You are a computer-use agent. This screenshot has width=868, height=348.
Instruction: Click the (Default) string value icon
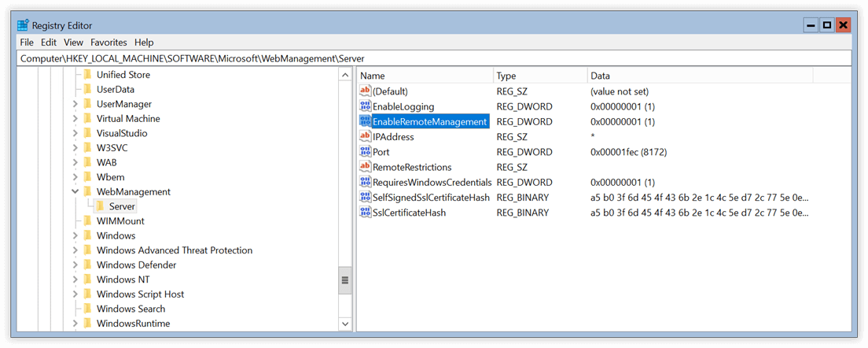click(366, 91)
